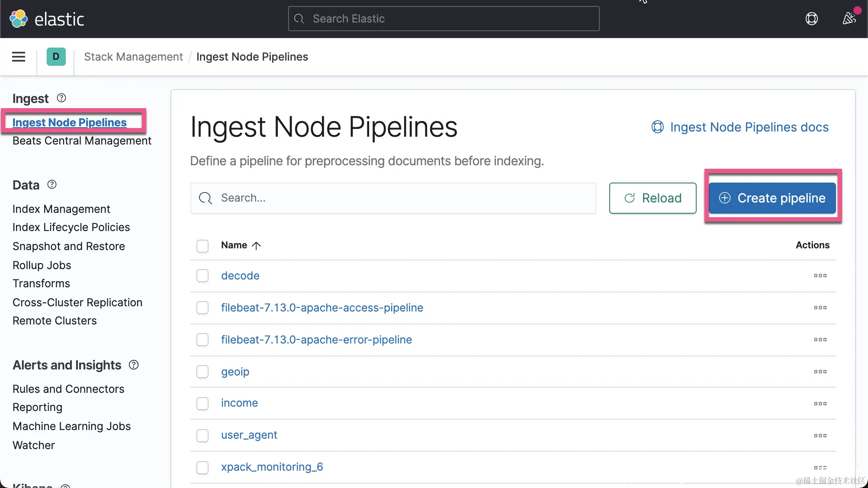
Task: Open actions menu for income pipeline
Action: [x=820, y=404]
